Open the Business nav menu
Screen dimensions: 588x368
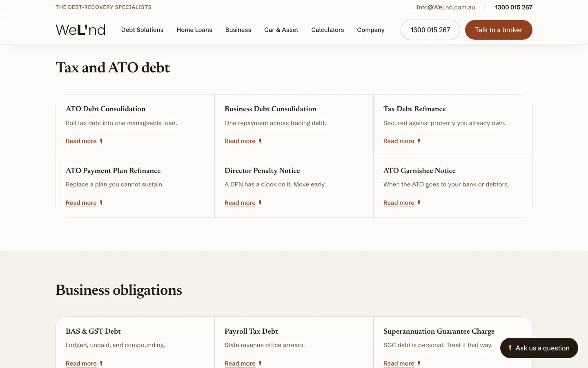point(238,30)
